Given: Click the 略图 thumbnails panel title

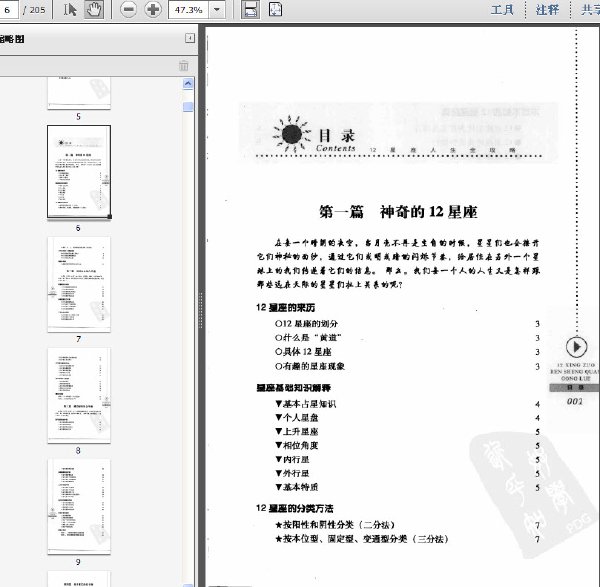Looking at the screenshot, I should click(x=12, y=39).
